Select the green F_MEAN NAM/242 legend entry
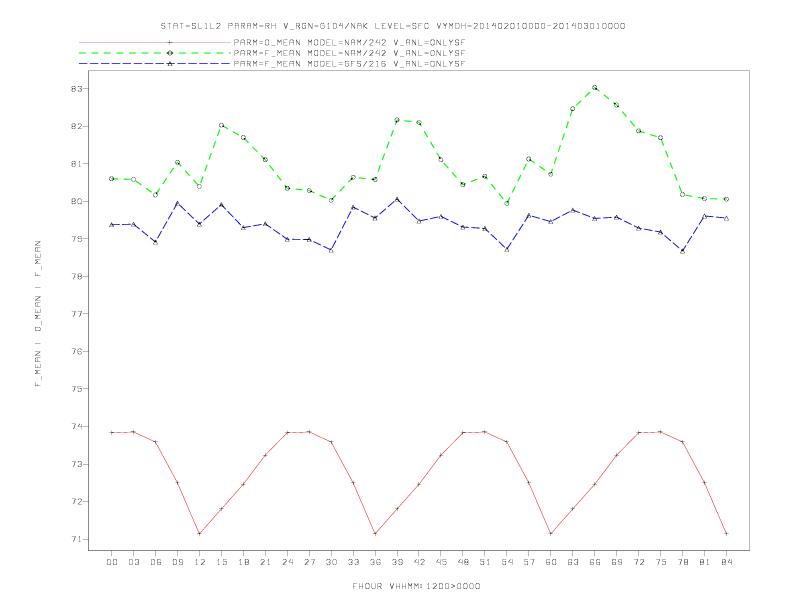This screenshot has height=612, width=792. click(x=272, y=53)
